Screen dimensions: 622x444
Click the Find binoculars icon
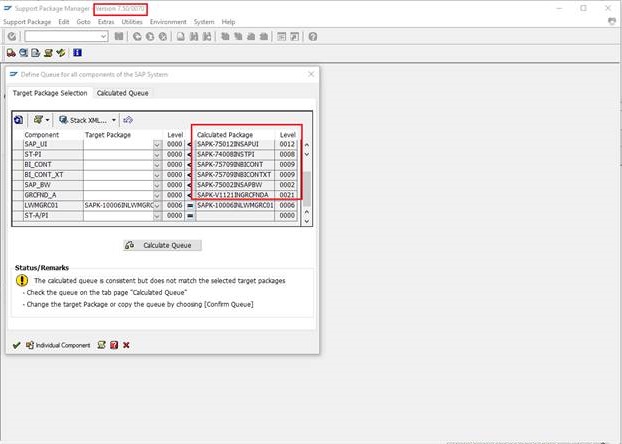pos(194,37)
